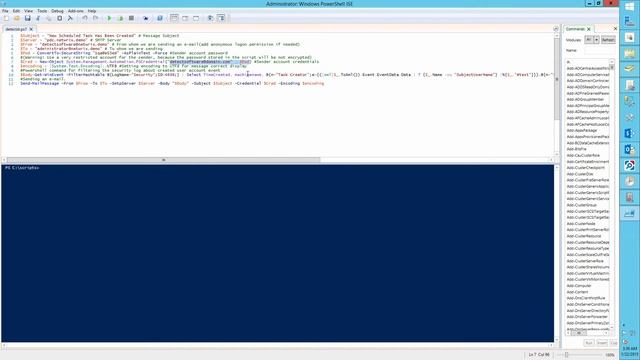Viewport: 640px width, 360px height.
Task: Open SharePoint from the taskbar
Action: point(629,133)
